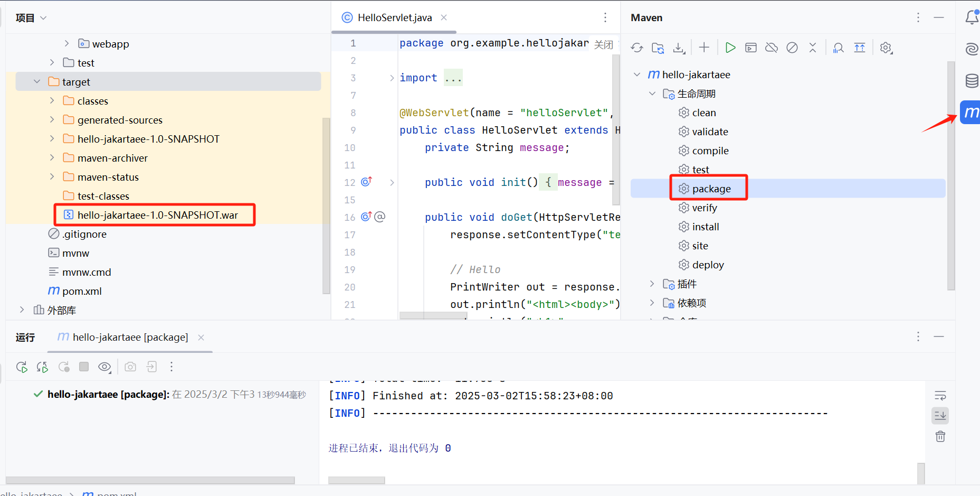Image resolution: width=980 pixels, height=496 pixels.
Task: Add a Maven project with plus icon
Action: [704, 48]
